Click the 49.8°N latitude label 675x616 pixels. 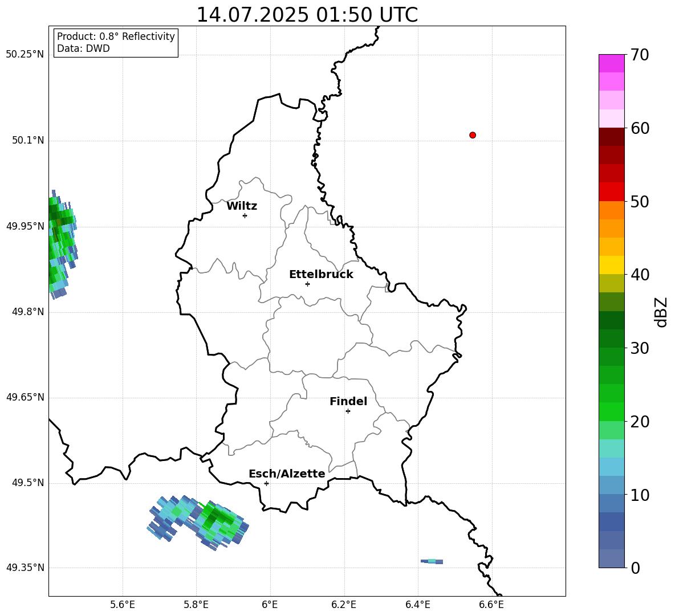click(28, 312)
